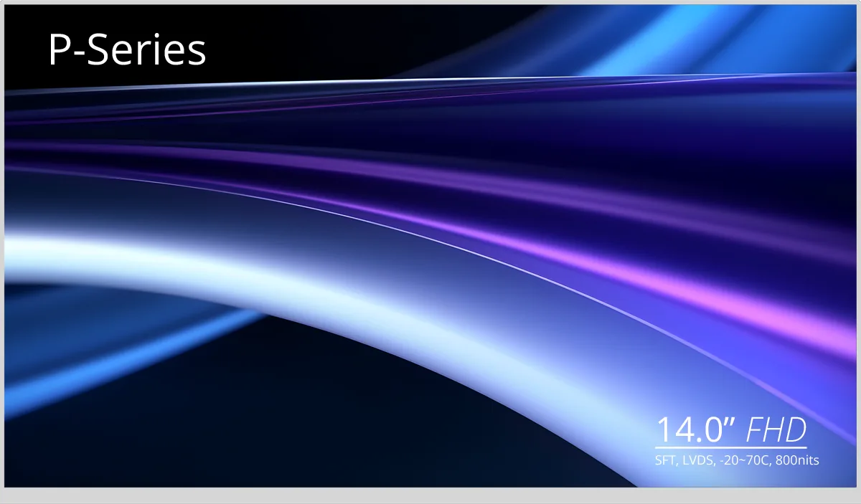The height and width of the screenshot is (504, 861).
Task: Click the 800nits brightness spec
Action: click(798, 460)
